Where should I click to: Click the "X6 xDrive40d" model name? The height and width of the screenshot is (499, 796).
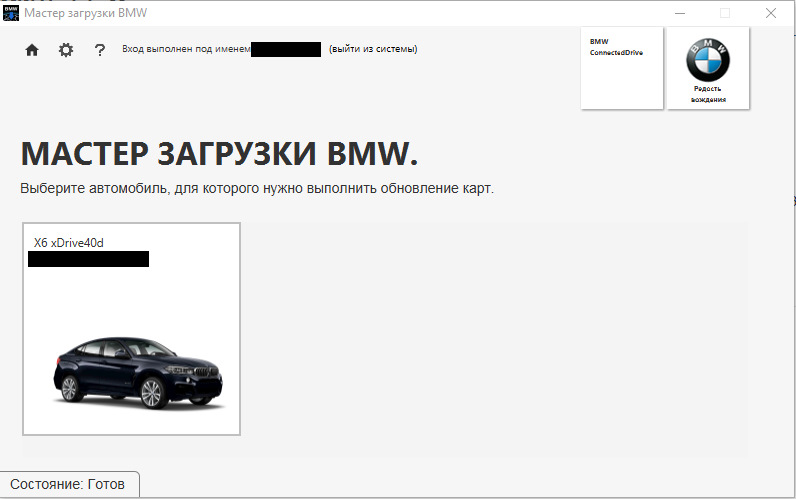[x=69, y=243]
